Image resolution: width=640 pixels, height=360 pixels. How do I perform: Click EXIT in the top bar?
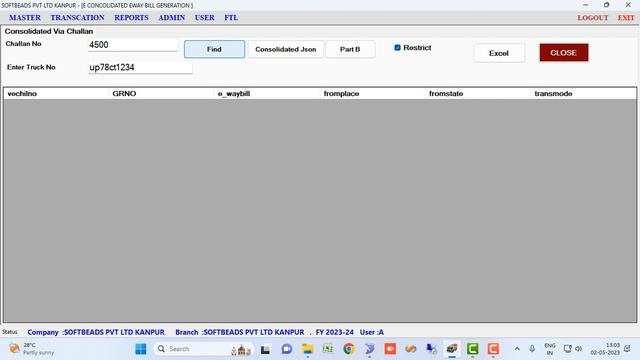[x=626, y=18]
